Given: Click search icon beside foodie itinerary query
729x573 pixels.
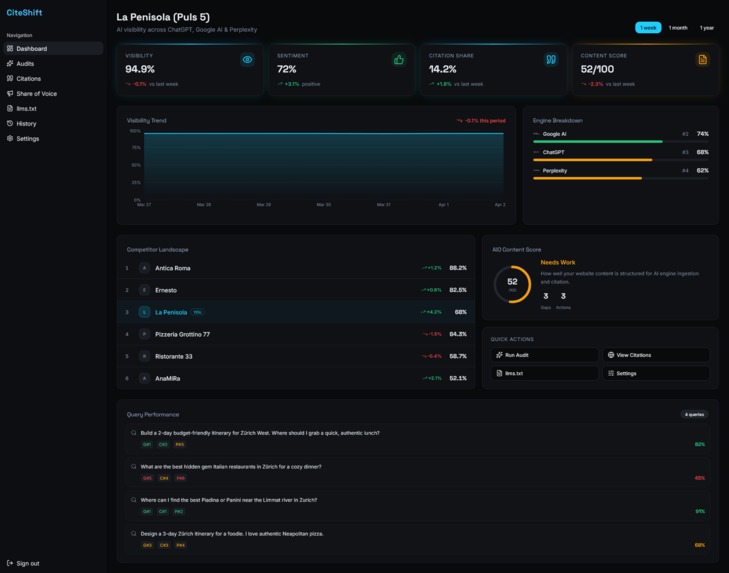Looking at the screenshot, I should [x=133, y=533].
